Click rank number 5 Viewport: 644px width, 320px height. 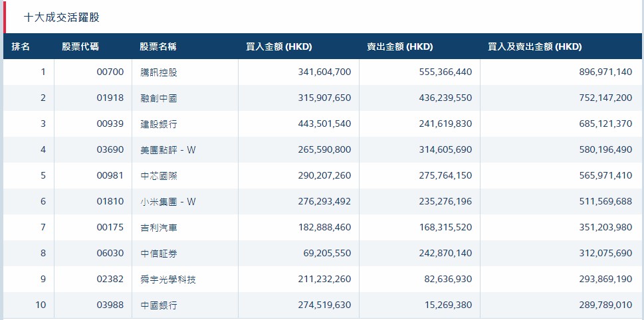tap(43, 175)
